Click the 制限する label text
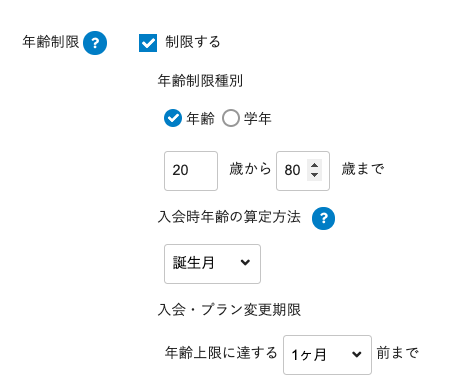 coord(193,42)
